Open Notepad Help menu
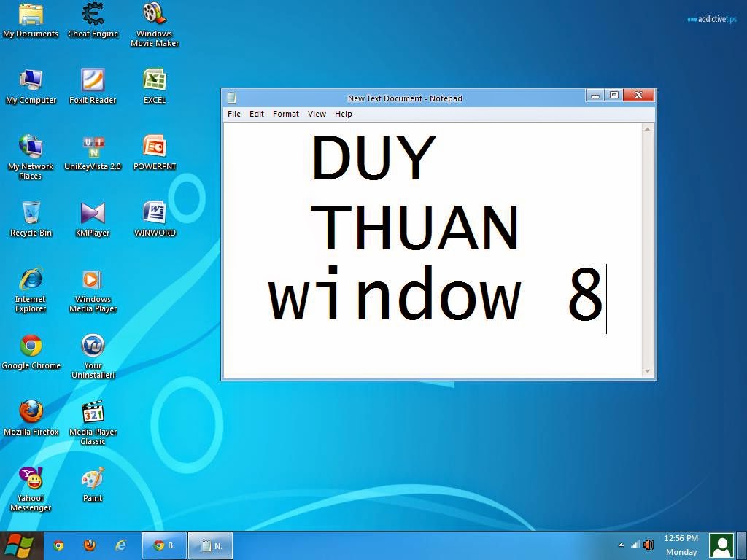Image resolution: width=747 pixels, height=560 pixels. (x=343, y=114)
